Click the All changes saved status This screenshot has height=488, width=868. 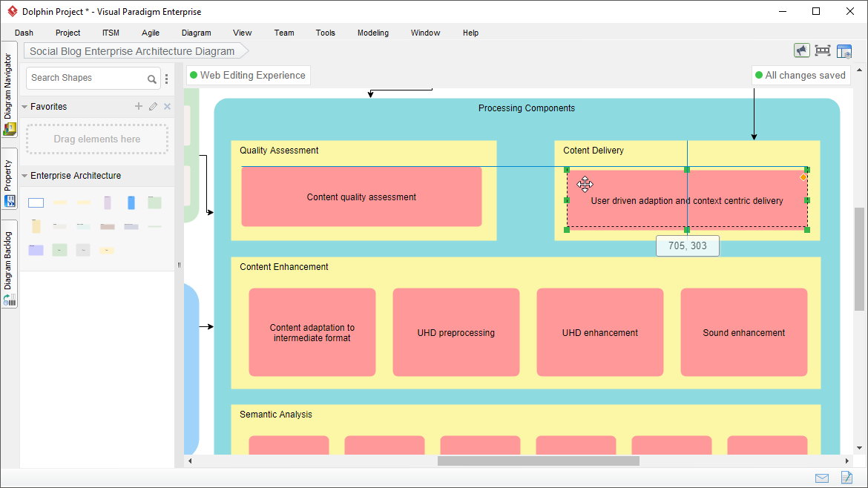800,75
